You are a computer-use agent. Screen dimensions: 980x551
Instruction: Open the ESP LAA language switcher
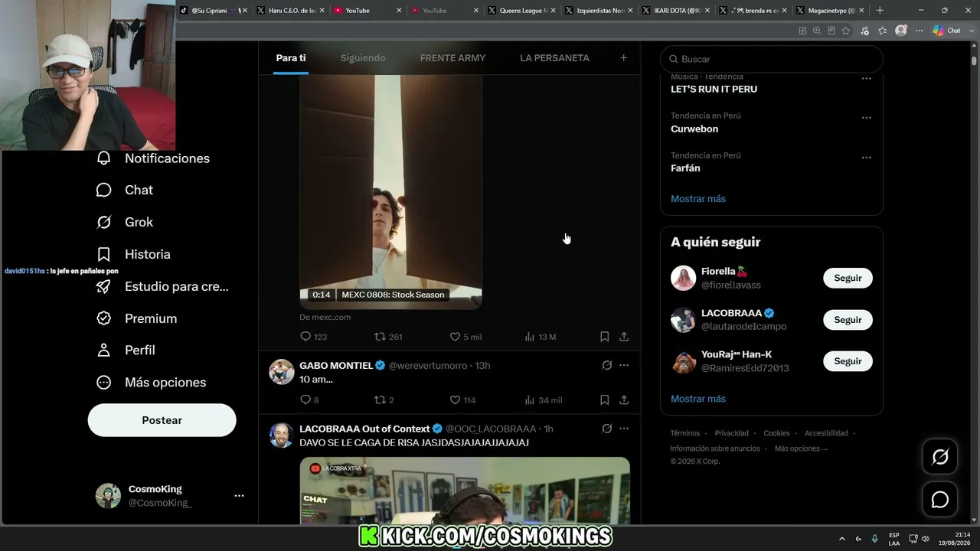[x=894, y=539]
